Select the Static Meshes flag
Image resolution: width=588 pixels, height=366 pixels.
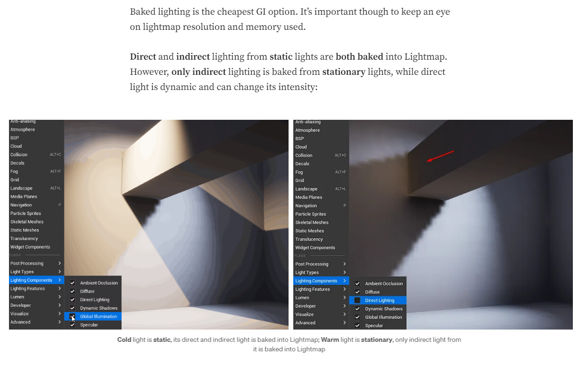(x=23, y=230)
